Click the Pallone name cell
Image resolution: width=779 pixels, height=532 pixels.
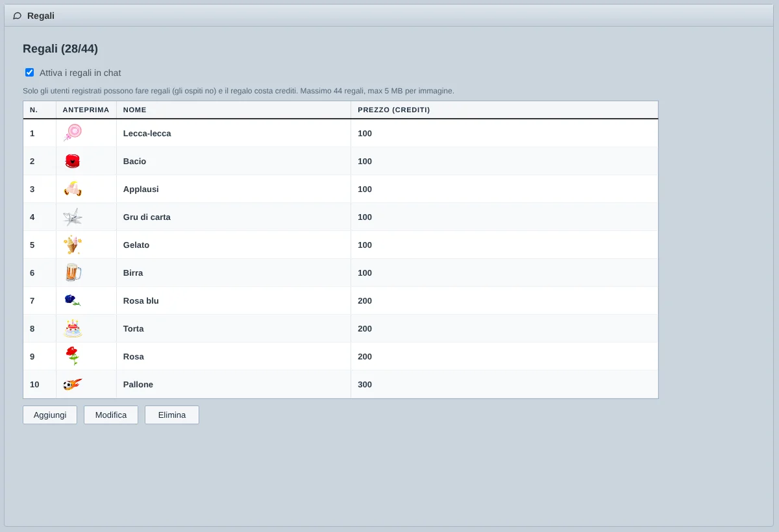click(234, 384)
